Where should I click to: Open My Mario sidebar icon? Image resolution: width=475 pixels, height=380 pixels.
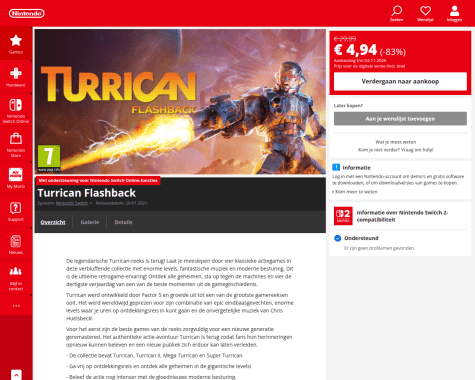click(16, 178)
